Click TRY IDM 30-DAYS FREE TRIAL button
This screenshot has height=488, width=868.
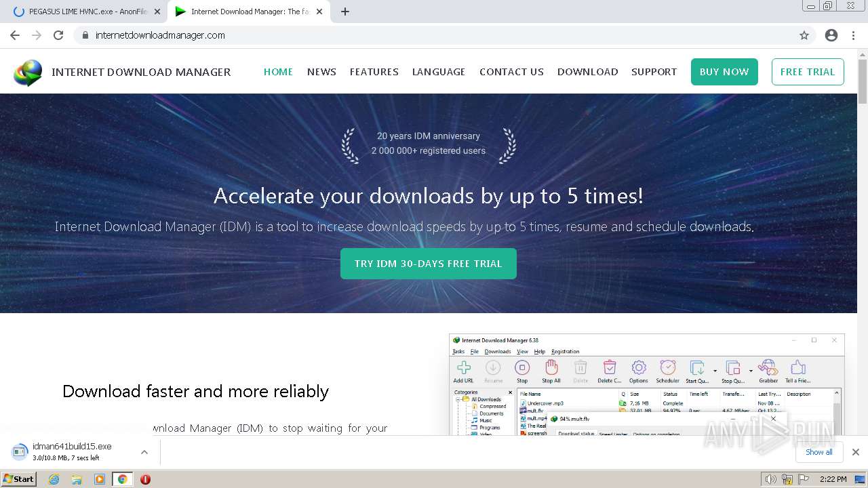tap(429, 264)
